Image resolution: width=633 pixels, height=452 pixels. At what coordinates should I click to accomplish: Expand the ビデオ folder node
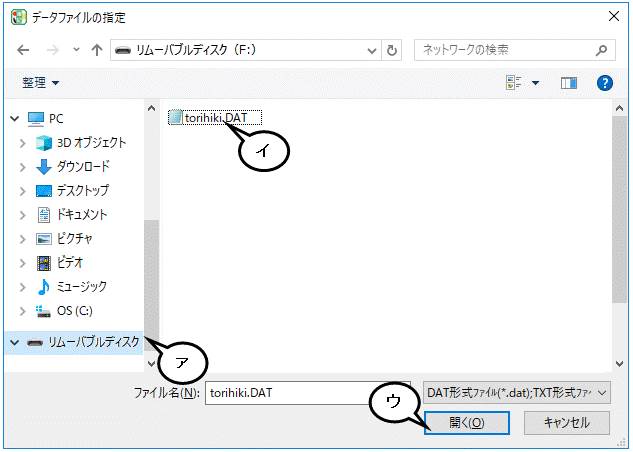(x=23, y=263)
